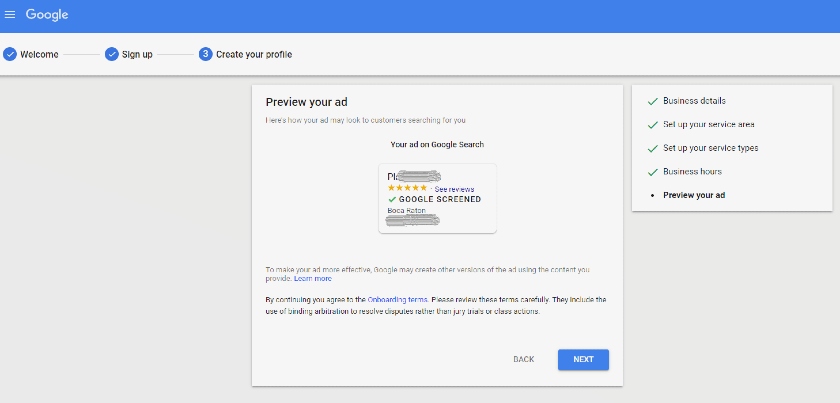Open the Learn more link
This screenshot has height=403, width=840.
313,279
